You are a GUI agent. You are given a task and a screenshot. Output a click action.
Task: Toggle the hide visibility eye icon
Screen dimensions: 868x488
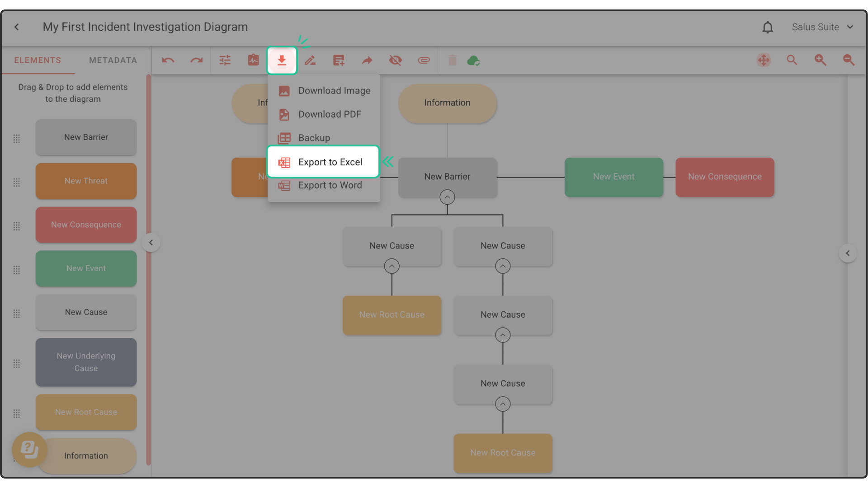(395, 60)
